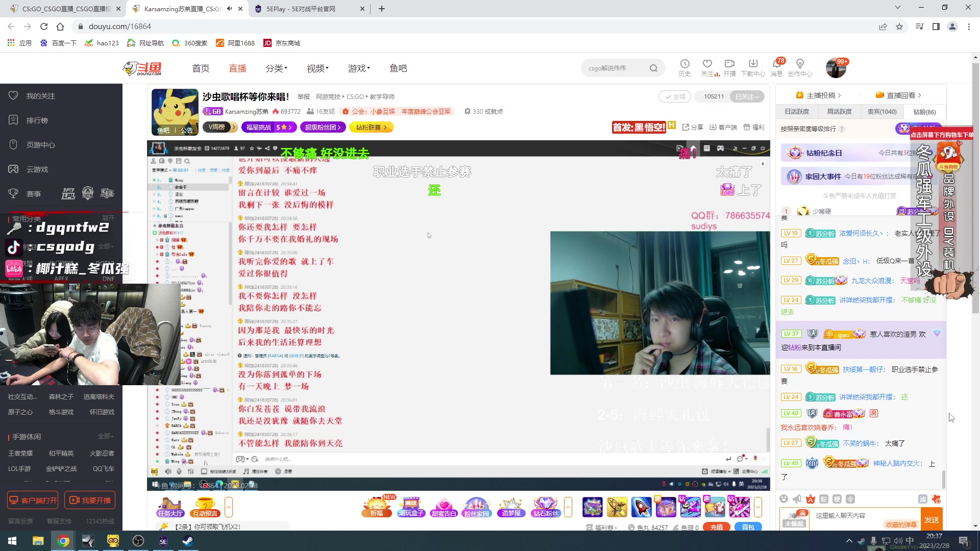
Task: Switch to the 钻粉(86) tab
Action: point(924,112)
